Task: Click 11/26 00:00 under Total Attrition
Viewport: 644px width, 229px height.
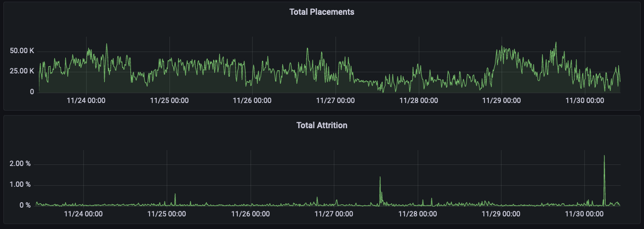Action: 250,214
